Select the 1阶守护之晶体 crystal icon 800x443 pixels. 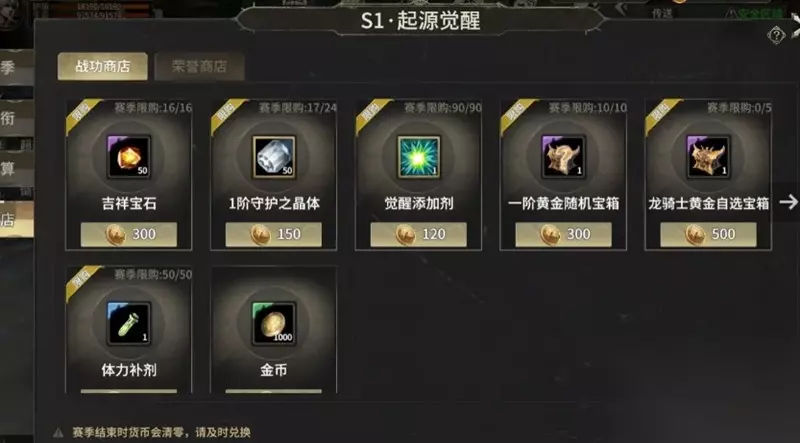click(274, 157)
